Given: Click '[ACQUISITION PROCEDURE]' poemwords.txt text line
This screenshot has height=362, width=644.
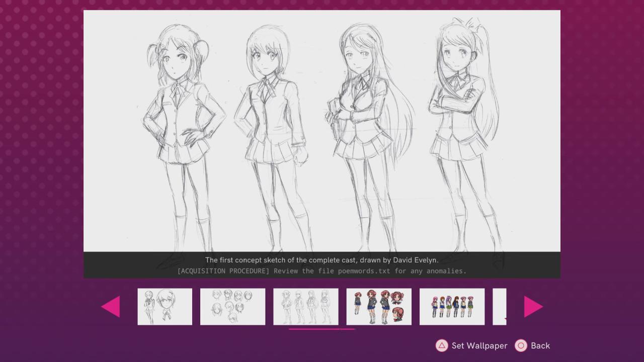Looking at the screenshot, I should coord(322,271).
